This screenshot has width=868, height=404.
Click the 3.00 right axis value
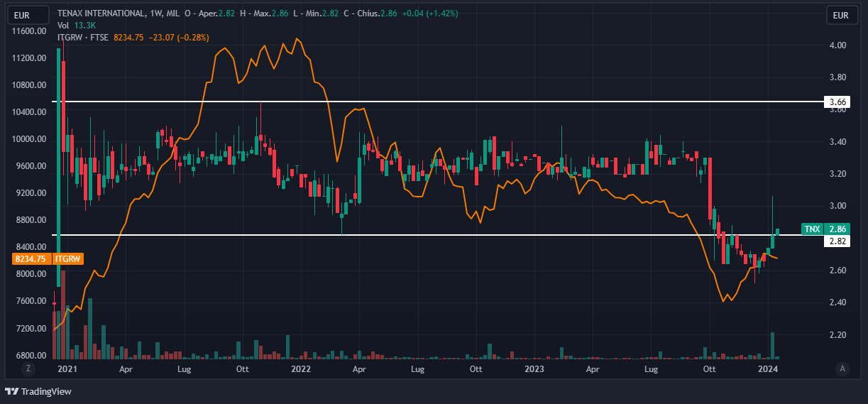click(837, 206)
